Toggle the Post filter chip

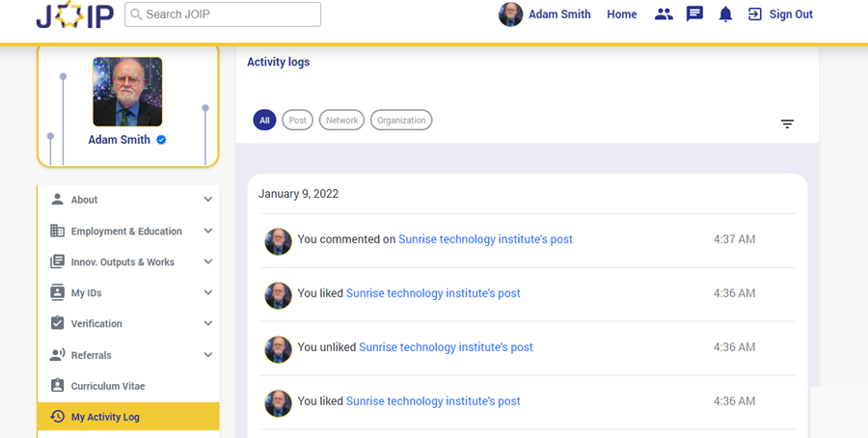click(x=298, y=121)
